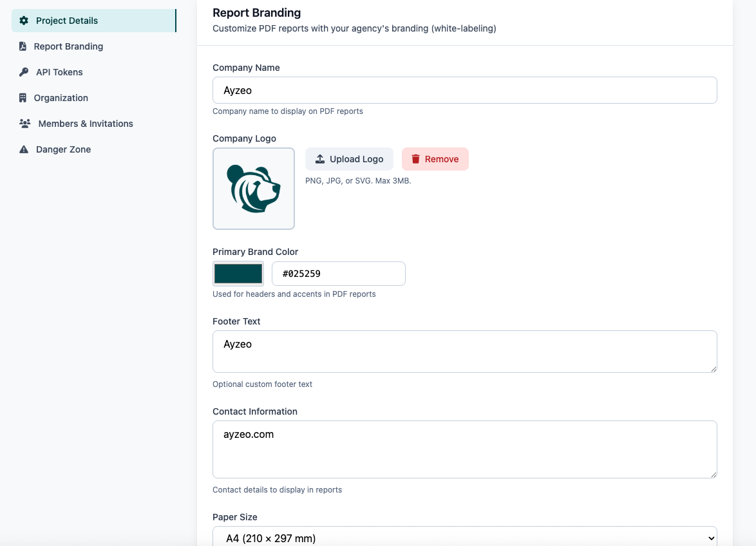
Task: Click the warning triangle icon beside Danger Zone
Action: (x=24, y=149)
